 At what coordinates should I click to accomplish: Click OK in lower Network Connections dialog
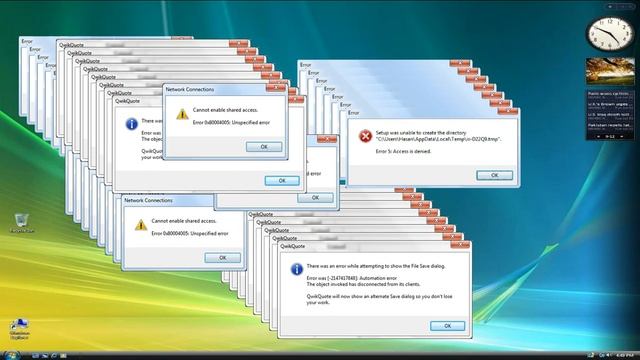[x=222, y=258]
